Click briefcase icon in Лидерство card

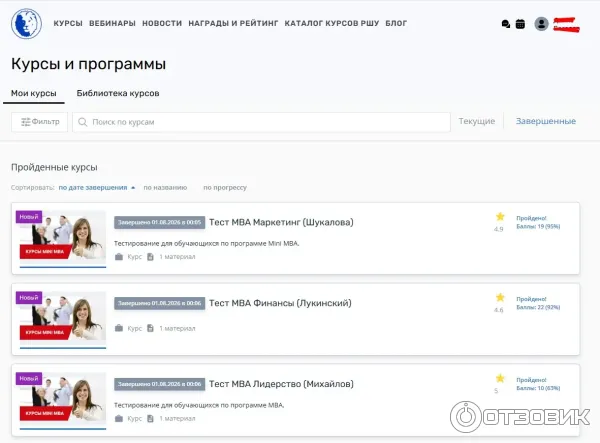click(119, 419)
